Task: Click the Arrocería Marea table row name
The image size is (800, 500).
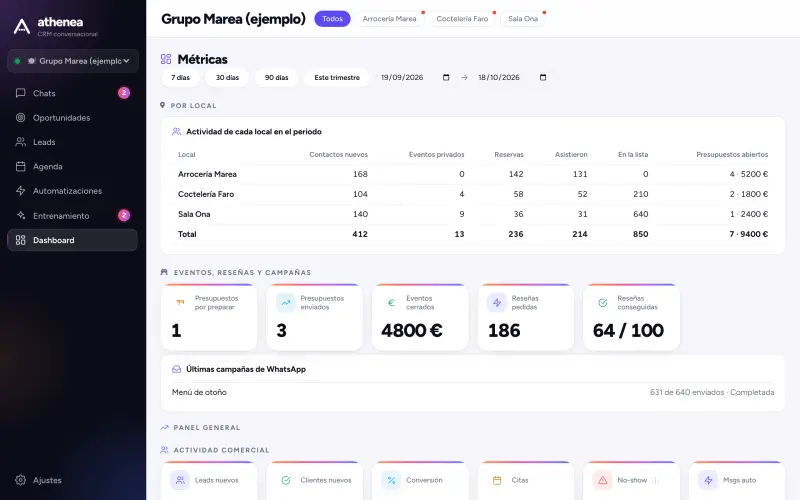Action: pos(207,174)
